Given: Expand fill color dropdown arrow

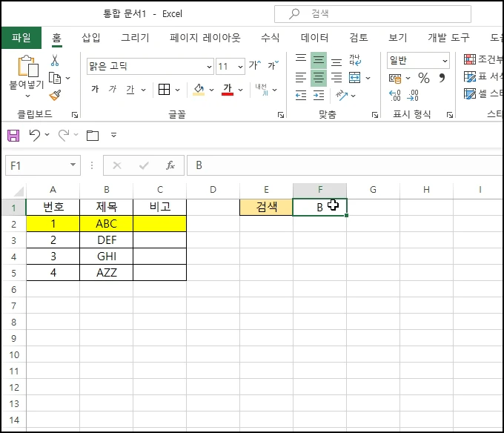Looking at the screenshot, I should 211,90.
